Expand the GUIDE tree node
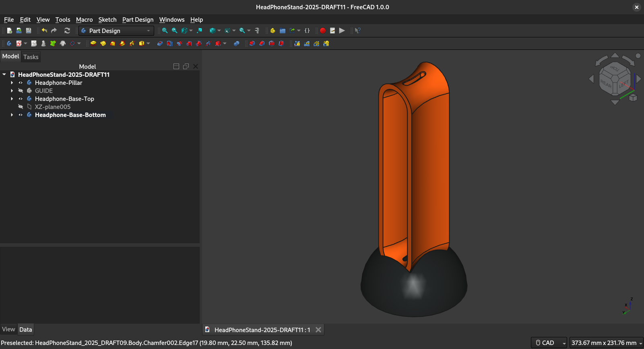 (x=12, y=91)
